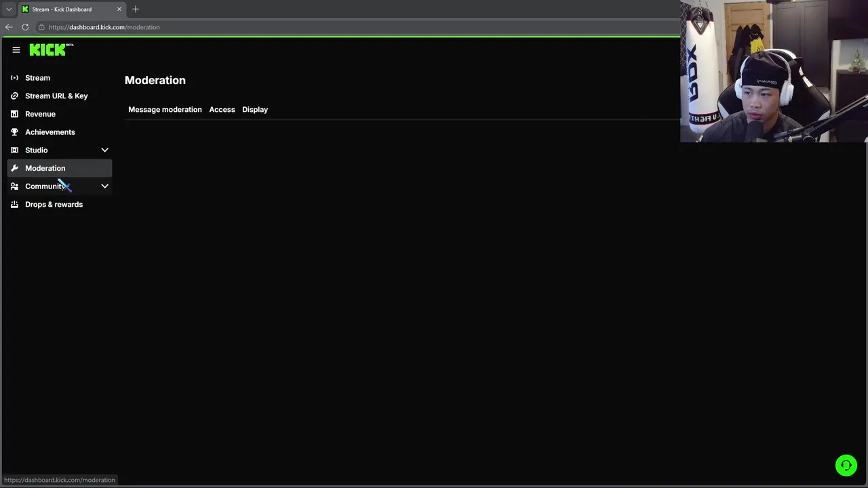868x488 pixels.
Task: Switch to the Display tab
Action: pyautogui.click(x=255, y=109)
